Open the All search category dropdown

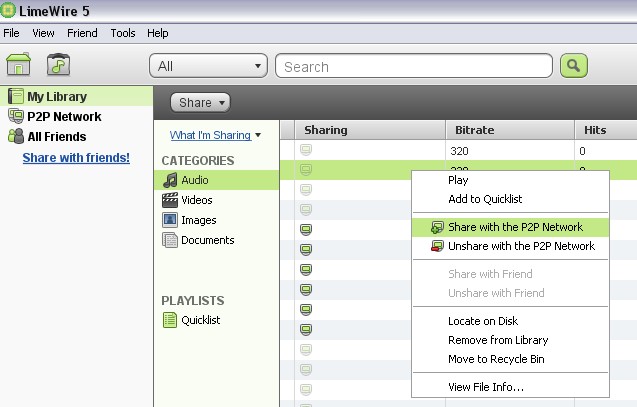click(208, 66)
